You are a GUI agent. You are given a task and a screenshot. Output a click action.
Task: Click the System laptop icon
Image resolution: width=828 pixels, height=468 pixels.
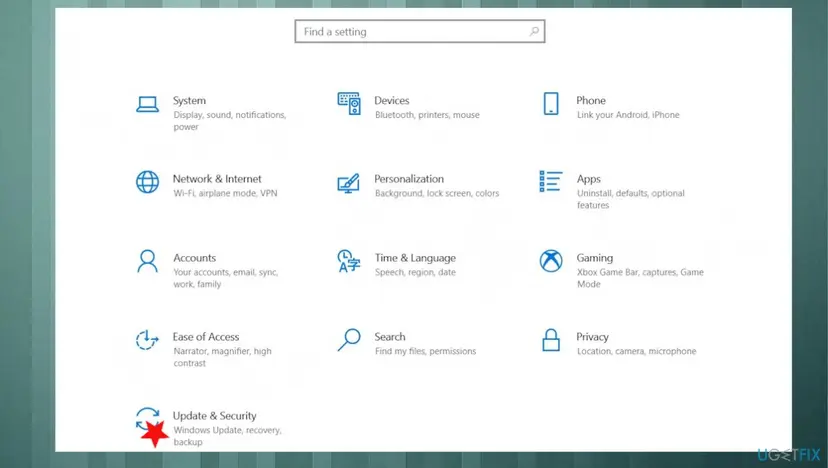(147, 105)
